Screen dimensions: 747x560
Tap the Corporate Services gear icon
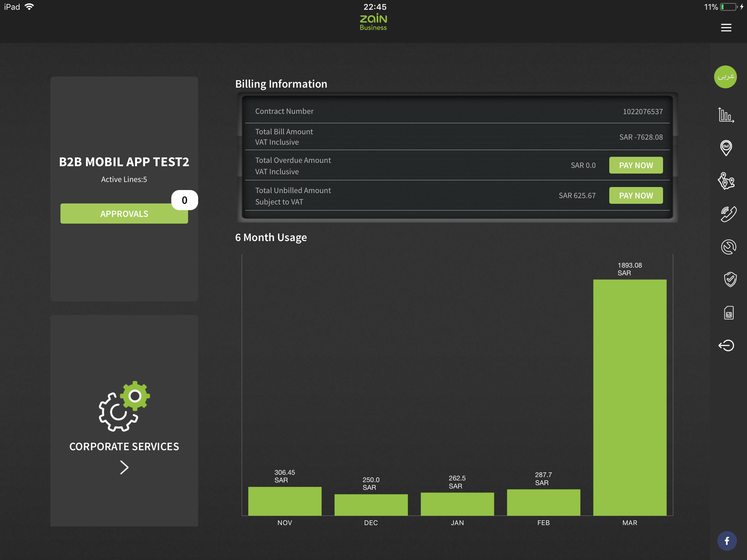pyautogui.click(x=124, y=406)
